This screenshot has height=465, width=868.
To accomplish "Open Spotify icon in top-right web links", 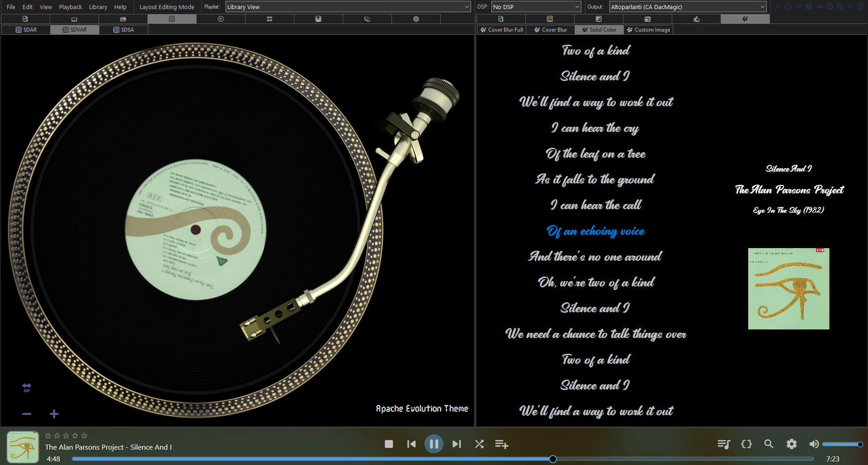I will [830, 6].
